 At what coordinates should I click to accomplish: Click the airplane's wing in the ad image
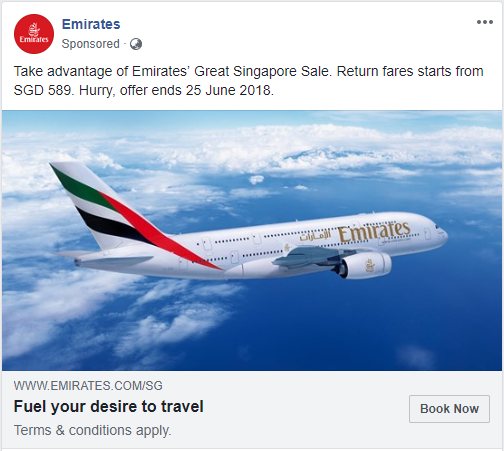pyautogui.click(x=310, y=256)
